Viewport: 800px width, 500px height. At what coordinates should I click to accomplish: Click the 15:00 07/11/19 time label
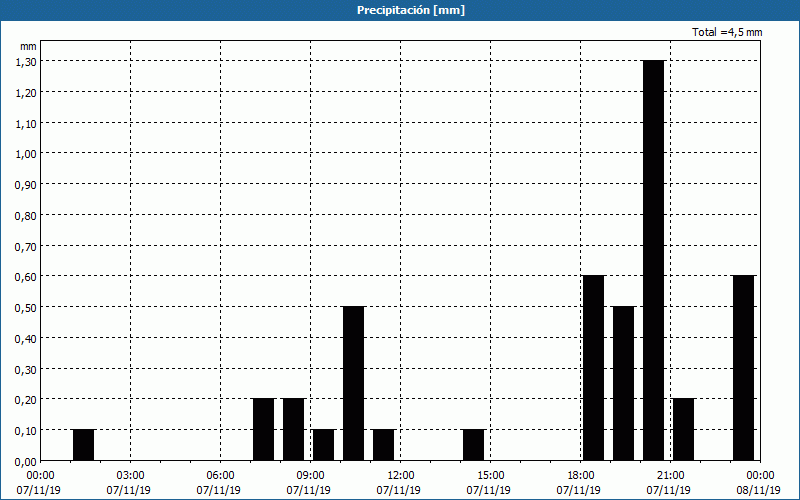(489, 483)
